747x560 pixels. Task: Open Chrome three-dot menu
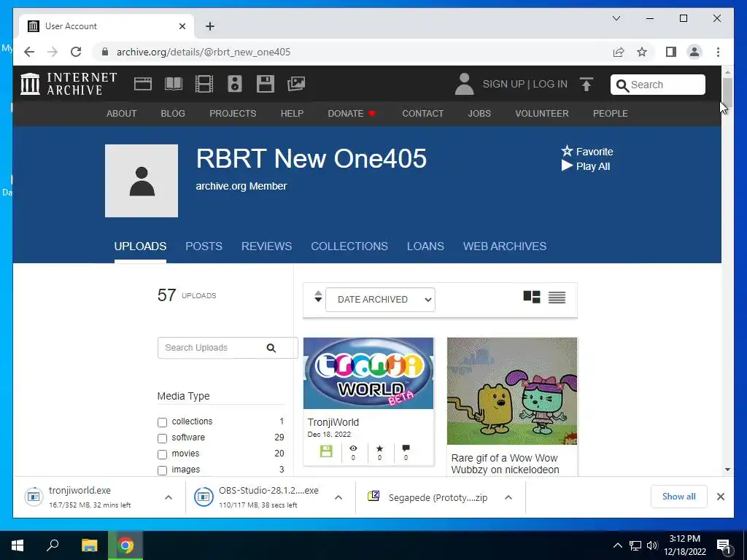tap(718, 52)
